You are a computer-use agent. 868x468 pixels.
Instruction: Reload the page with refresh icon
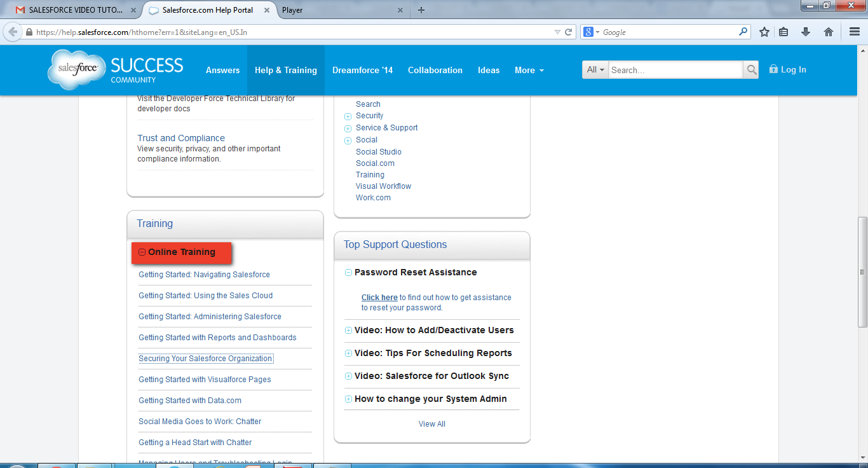coord(569,32)
